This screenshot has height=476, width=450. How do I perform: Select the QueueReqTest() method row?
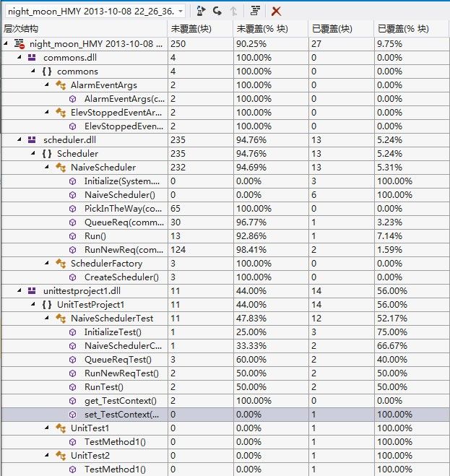tap(225, 360)
